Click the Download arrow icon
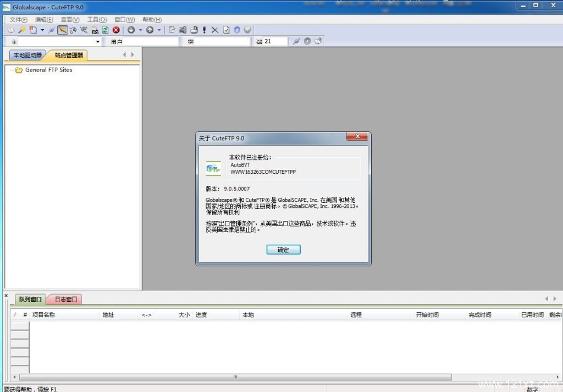The image size is (563, 392). pos(131,30)
